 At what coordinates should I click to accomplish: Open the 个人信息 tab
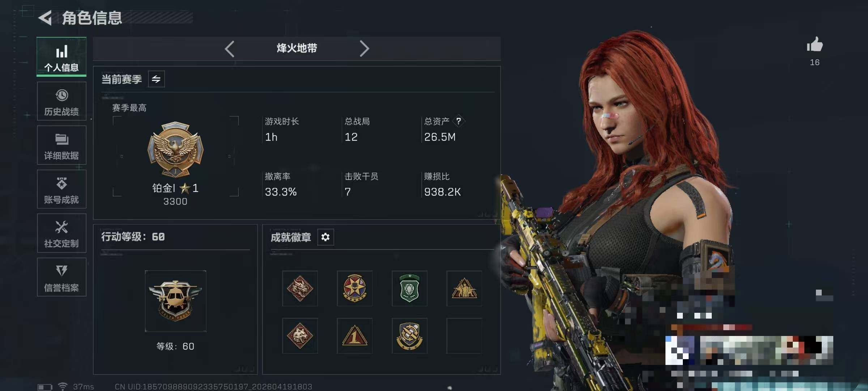(61, 56)
